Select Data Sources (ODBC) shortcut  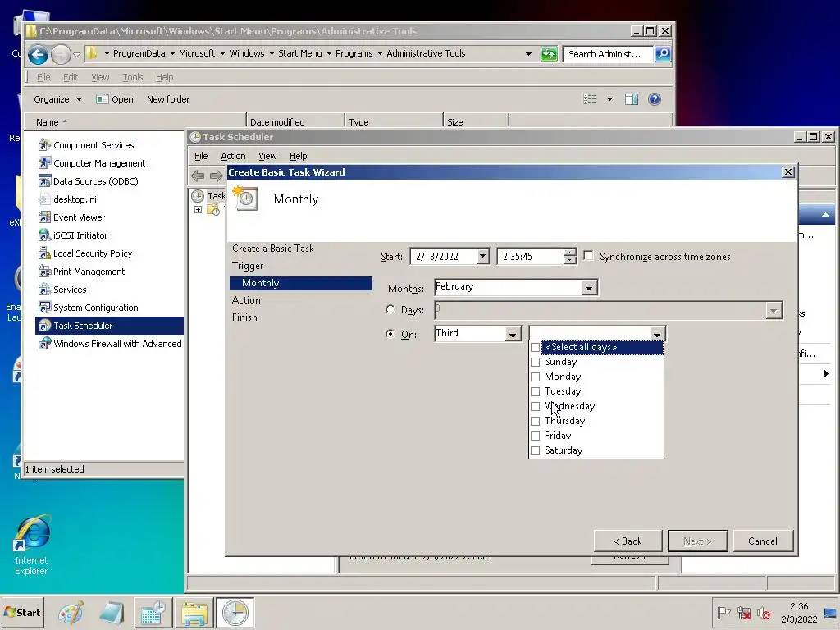88,181
